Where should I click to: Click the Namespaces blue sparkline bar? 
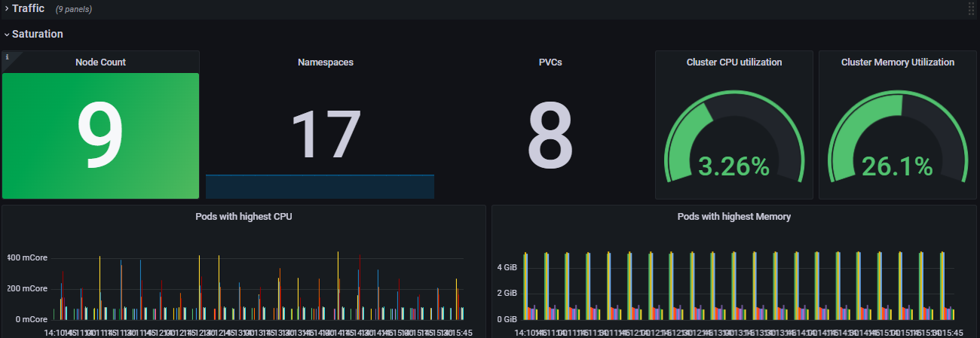[x=320, y=187]
